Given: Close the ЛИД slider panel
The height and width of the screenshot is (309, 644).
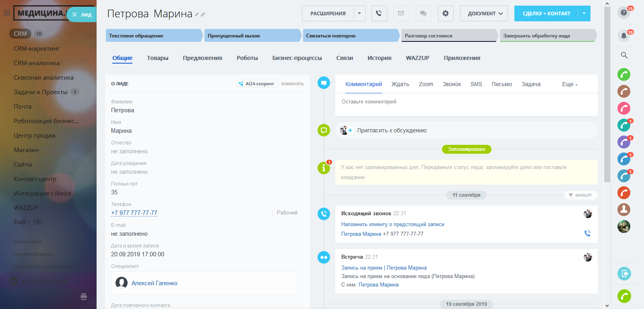Looking at the screenshot, I should pyautogui.click(x=74, y=15).
